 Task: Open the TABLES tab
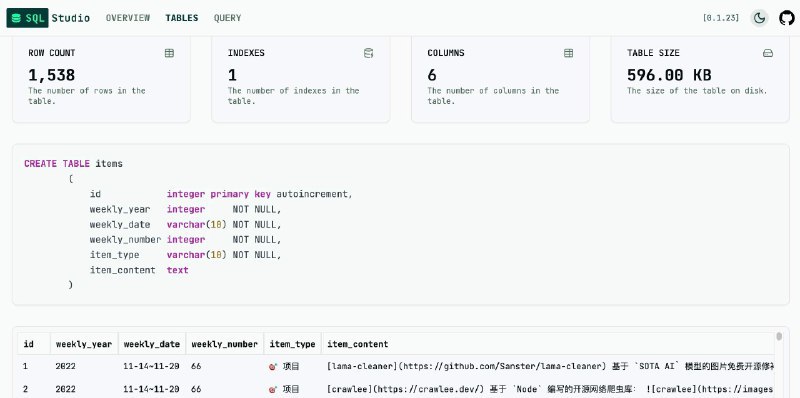pyautogui.click(x=182, y=18)
